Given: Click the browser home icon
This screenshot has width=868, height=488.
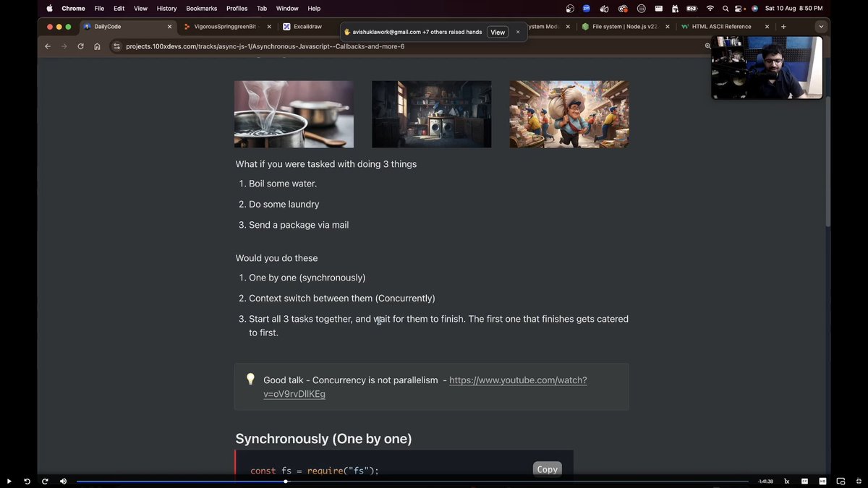Looking at the screenshot, I should pos(97,46).
